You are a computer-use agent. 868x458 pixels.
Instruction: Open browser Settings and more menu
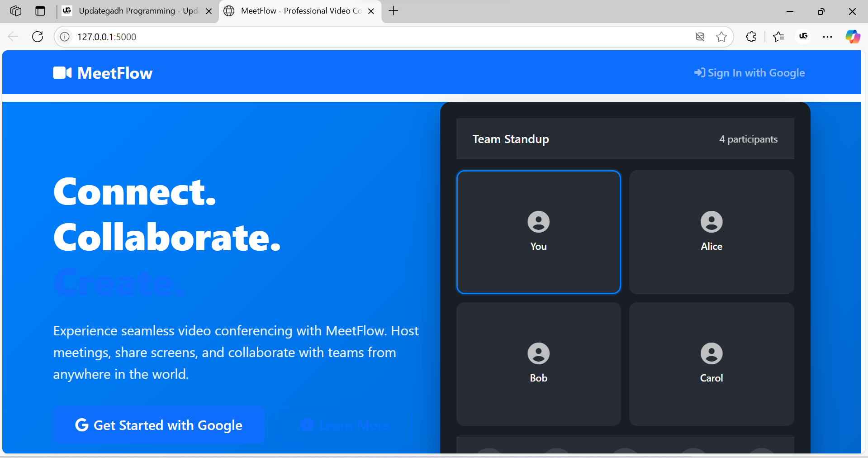point(827,37)
